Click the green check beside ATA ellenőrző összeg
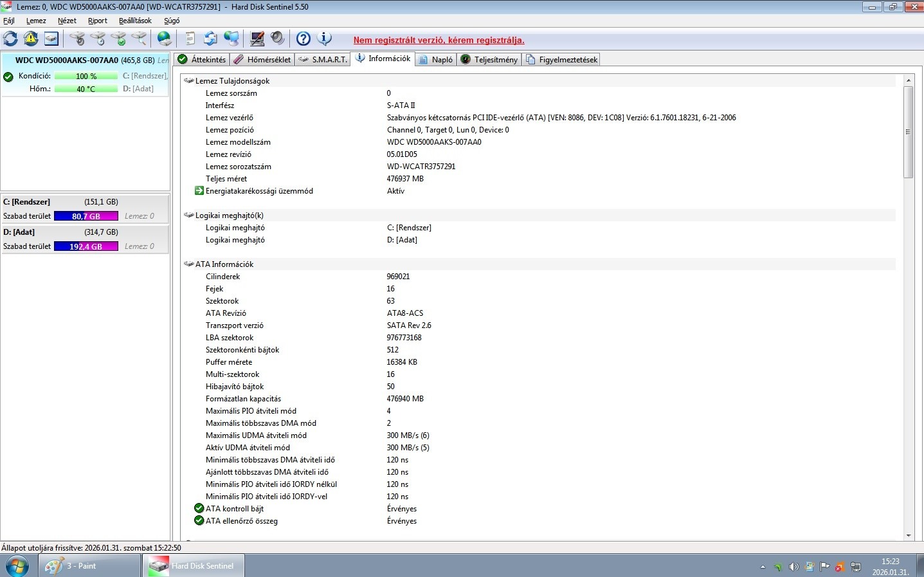Image resolution: width=924 pixels, height=577 pixels. [199, 520]
